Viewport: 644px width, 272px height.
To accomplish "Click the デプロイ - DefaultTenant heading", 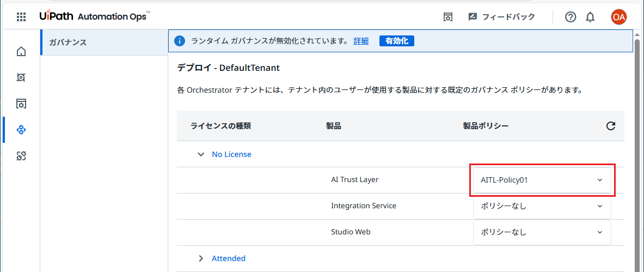I will [228, 68].
